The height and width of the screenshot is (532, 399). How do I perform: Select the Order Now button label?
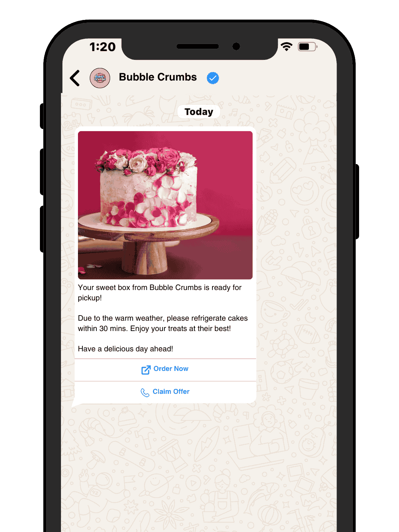coord(171,369)
